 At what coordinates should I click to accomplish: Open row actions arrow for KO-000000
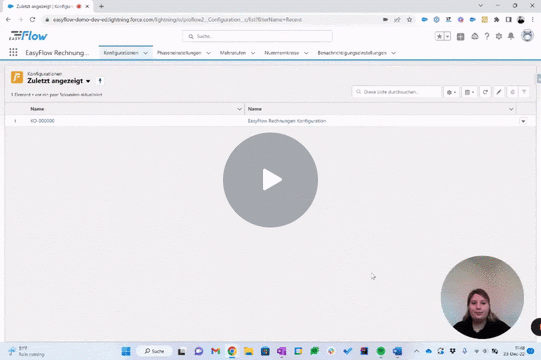(523, 121)
